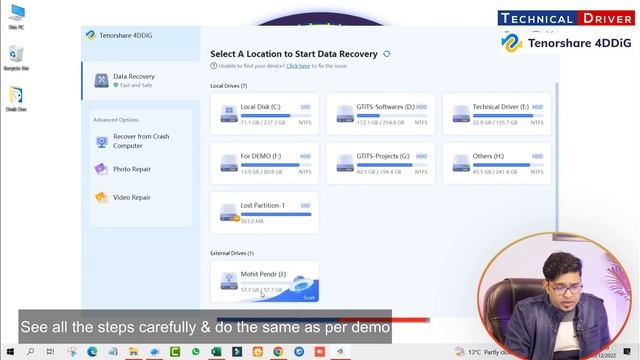Click the Windows Start button
This screenshot has height=360, width=640.
[10, 351]
